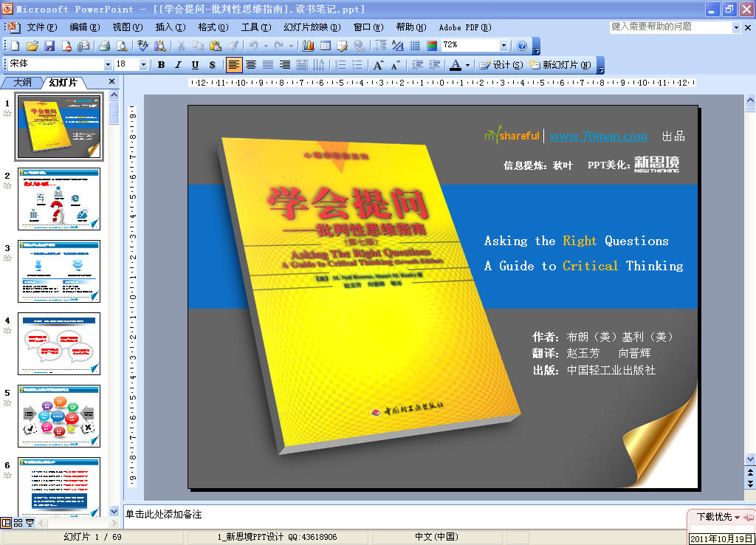
Task: Activate the Format Painter brush
Action: pos(233,46)
